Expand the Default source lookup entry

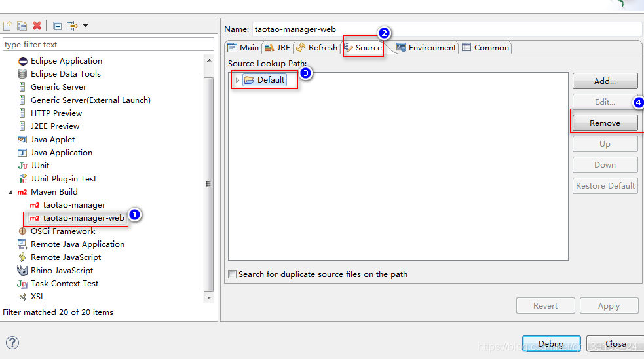pyautogui.click(x=237, y=80)
